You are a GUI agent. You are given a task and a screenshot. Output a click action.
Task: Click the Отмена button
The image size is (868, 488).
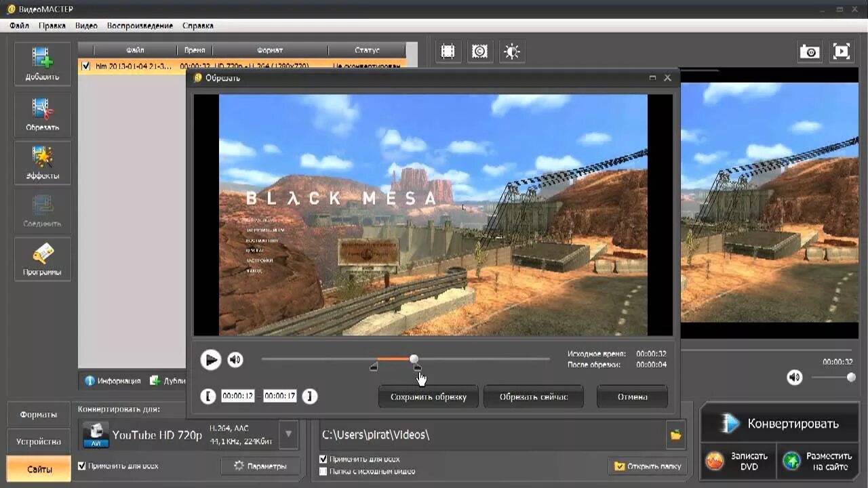632,397
